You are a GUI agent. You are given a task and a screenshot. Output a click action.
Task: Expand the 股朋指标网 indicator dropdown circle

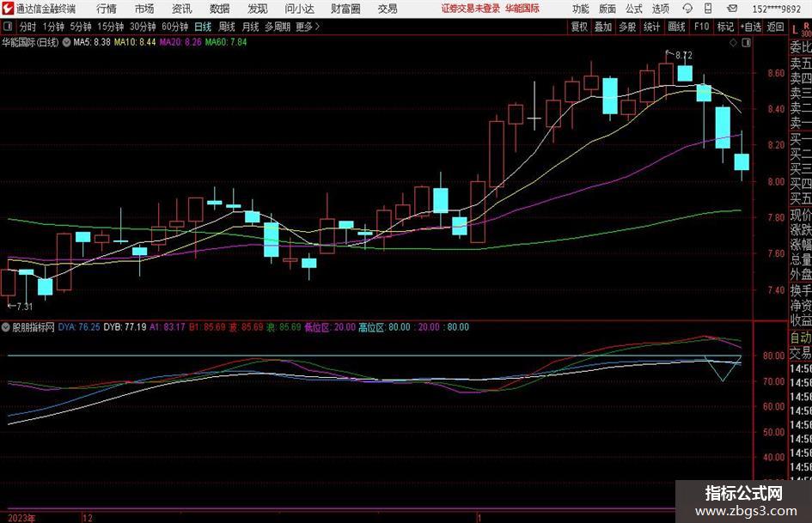[x=6, y=327]
